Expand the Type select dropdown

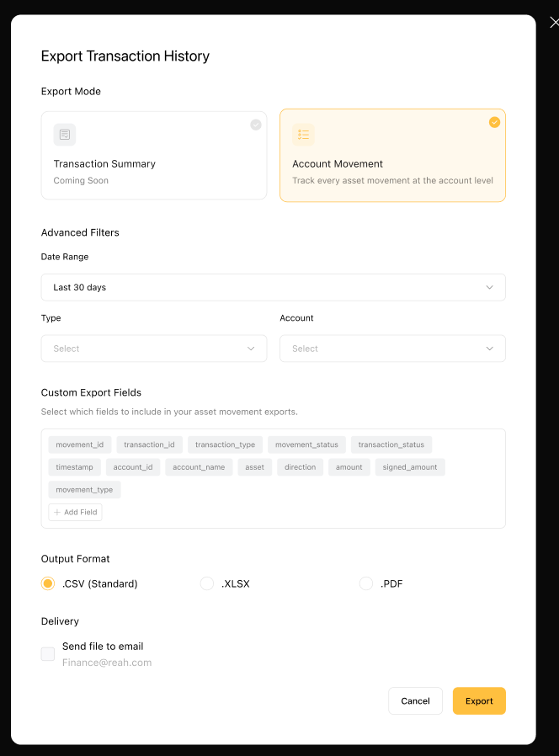pyautogui.click(x=154, y=349)
